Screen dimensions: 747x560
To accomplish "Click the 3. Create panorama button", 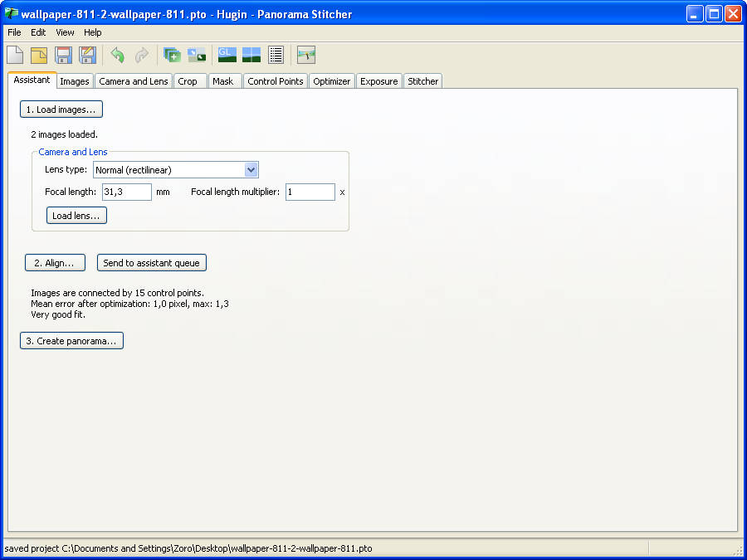I will [71, 341].
